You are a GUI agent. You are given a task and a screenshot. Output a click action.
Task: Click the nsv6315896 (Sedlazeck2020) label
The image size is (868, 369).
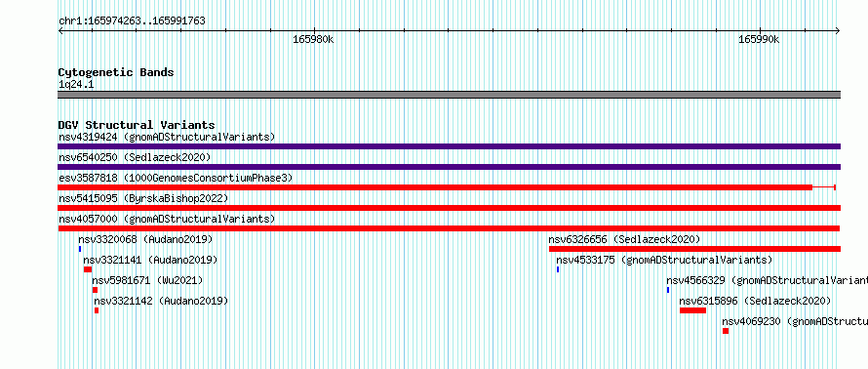click(x=755, y=301)
